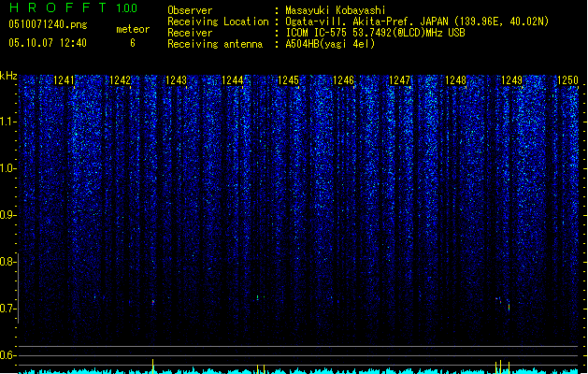588x374 pixels.
Task: Click the 'meteor' label
Action: (133, 29)
